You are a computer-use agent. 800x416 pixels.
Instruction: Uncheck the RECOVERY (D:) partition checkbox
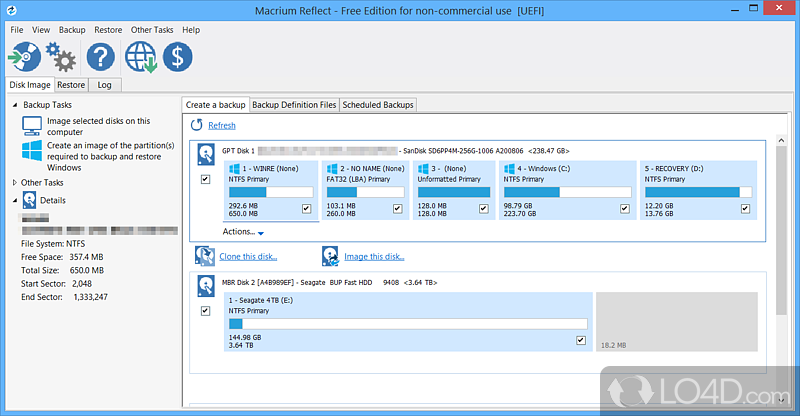click(x=744, y=209)
